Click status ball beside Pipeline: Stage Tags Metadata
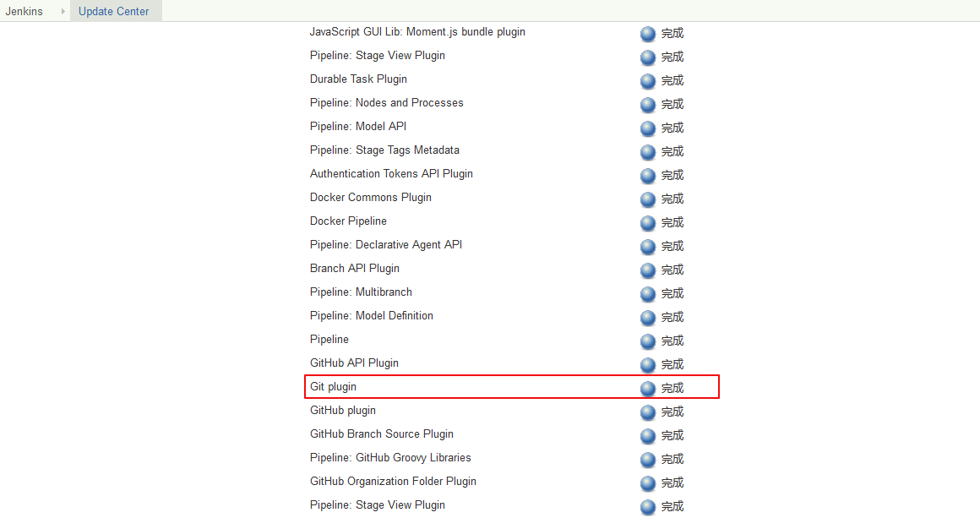 click(x=648, y=152)
